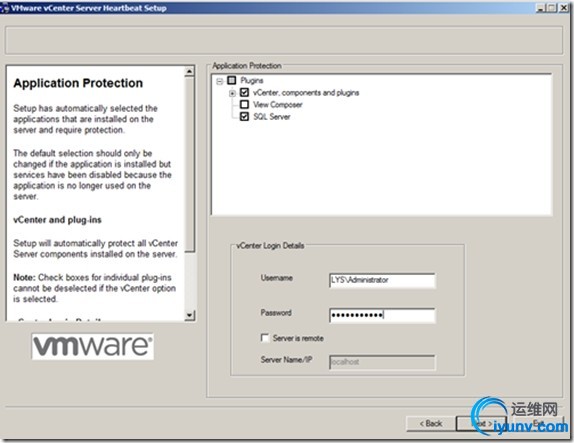This screenshot has height=443, width=574.
Task: Click the setup window title bar icon
Action: (x=4, y=8)
